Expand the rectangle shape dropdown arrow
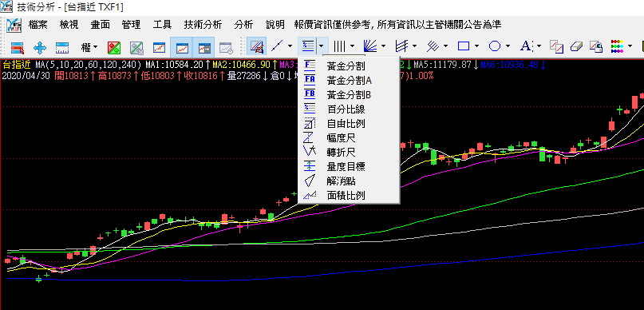644x310 pixels. coord(477,46)
